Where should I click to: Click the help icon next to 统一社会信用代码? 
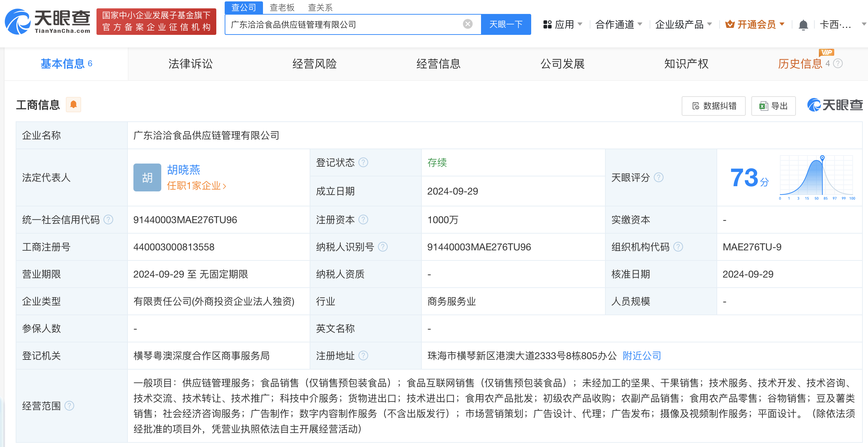tap(108, 220)
